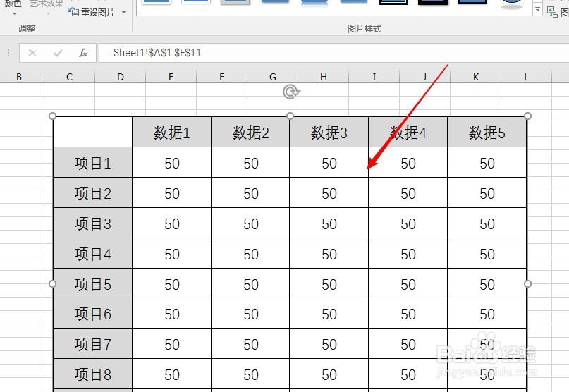
Task: Select column L header
Action: (527, 77)
